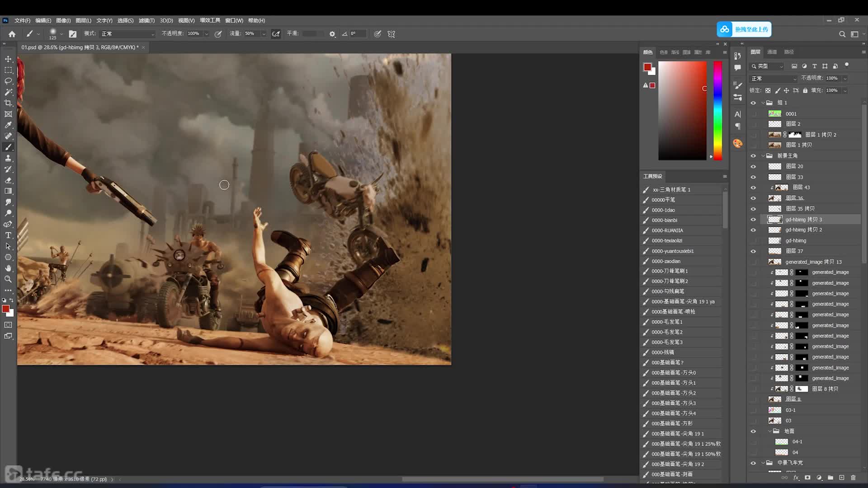Collapse the 前景主角 group
This screenshot has height=488, width=868.
pos(763,156)
